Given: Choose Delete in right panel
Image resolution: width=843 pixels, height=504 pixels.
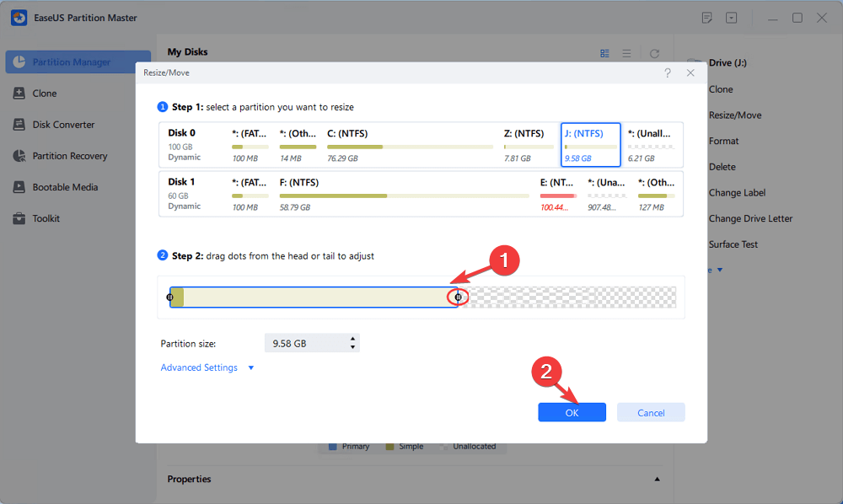Looking at the screenshot, I should tap(722, 167).
